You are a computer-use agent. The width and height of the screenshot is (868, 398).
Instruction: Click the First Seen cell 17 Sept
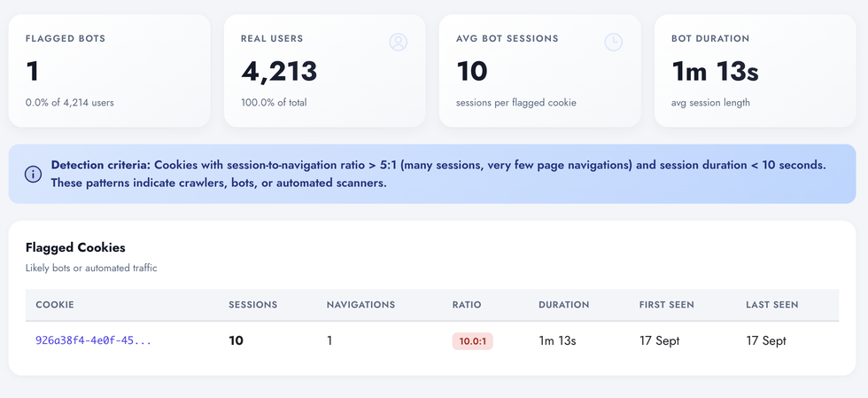pos(659,341)
